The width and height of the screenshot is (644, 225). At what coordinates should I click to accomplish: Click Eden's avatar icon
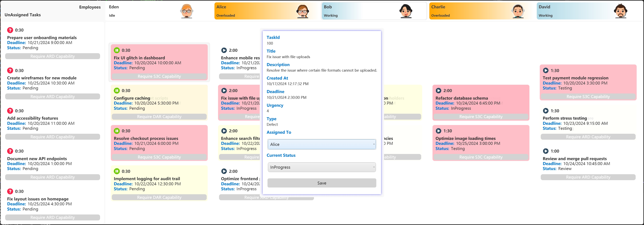click(x=186, y=11)
